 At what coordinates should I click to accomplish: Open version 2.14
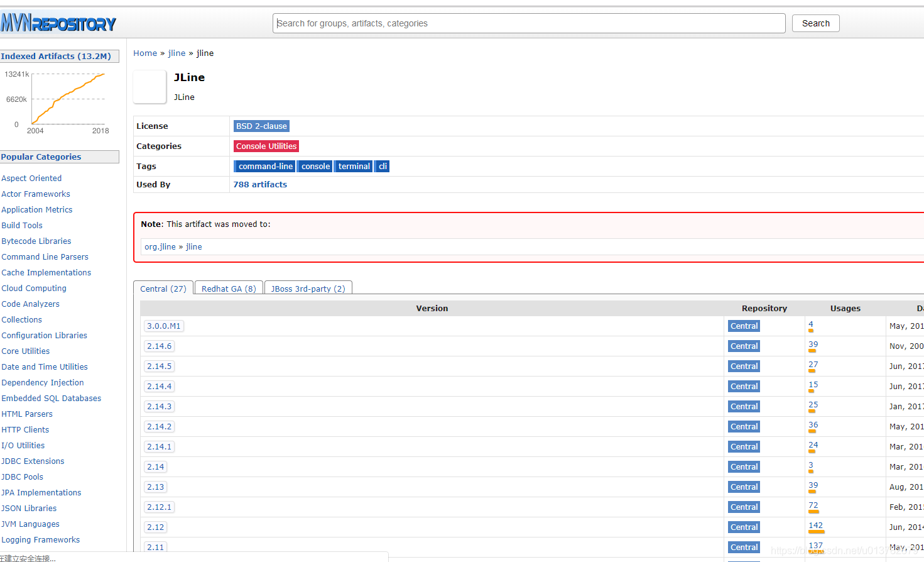pos(155,467)
